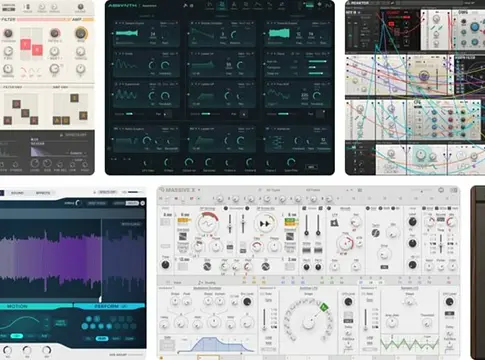Click the first macro knob in Absynth bottom row
The height and width of the screenshot is (360, 485).
tap(147, 163)
